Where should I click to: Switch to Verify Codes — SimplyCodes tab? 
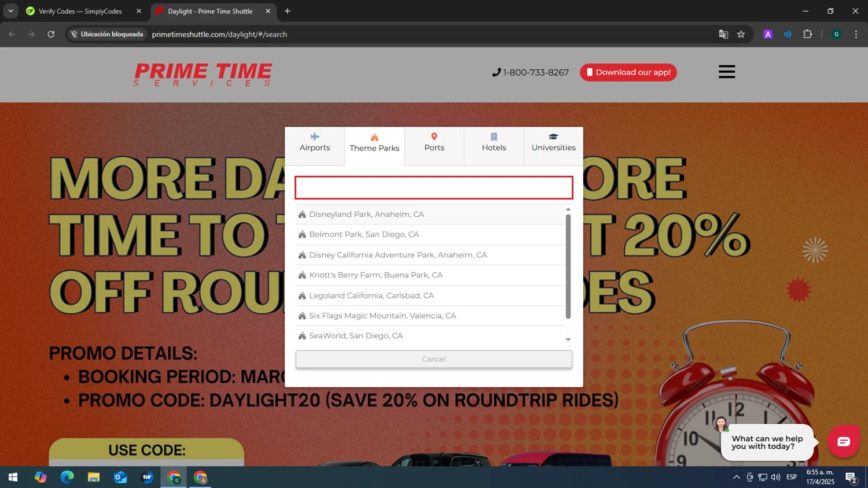(80, 11)
